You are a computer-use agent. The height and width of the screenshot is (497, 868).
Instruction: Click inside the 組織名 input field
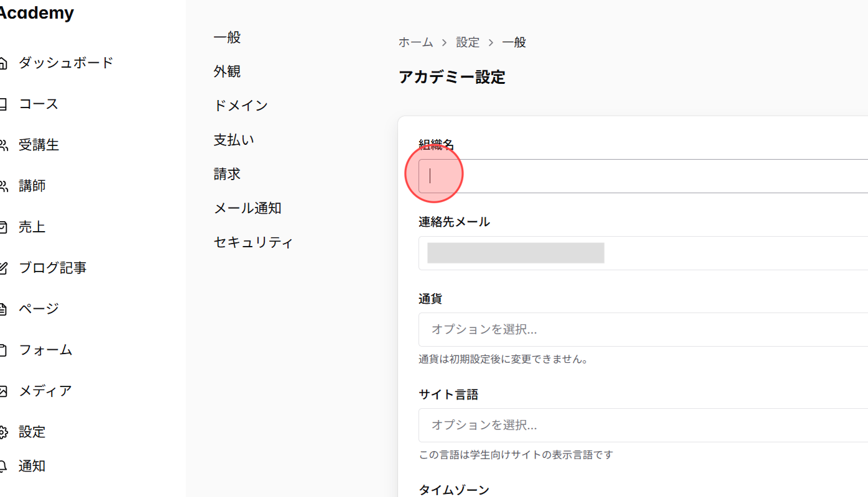(x=560, y=175)
